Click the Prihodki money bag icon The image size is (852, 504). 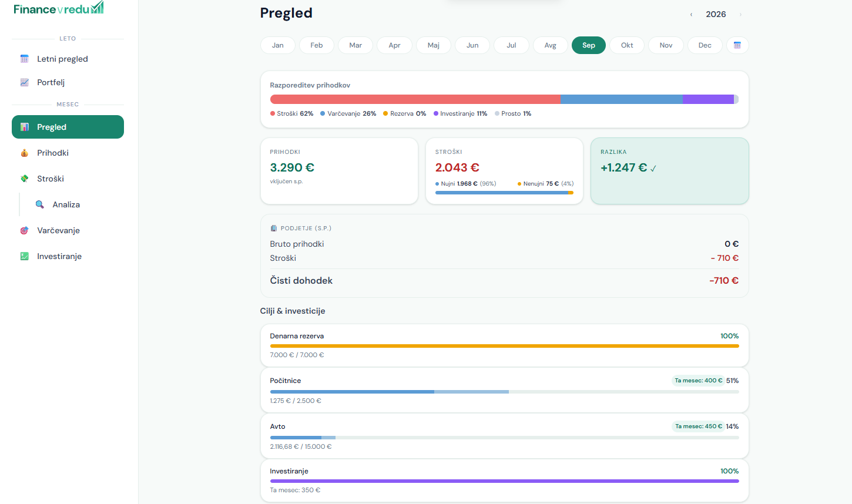point(25,153)
